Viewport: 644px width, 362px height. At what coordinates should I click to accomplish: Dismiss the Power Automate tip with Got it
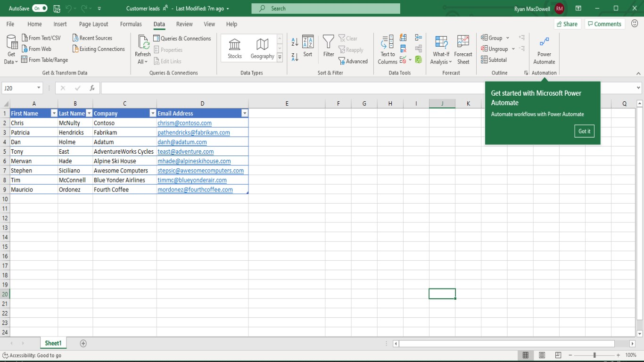[x=584, y=131]
